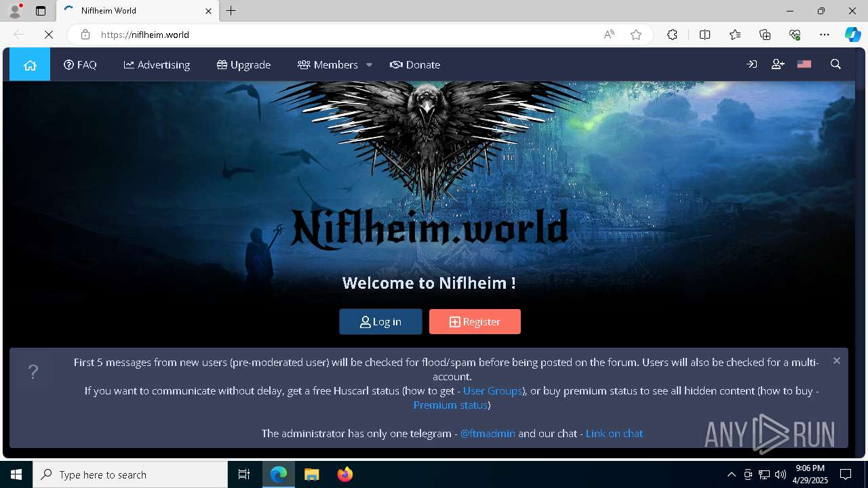Open the Link on chat hyperlink

click(614, 434)
